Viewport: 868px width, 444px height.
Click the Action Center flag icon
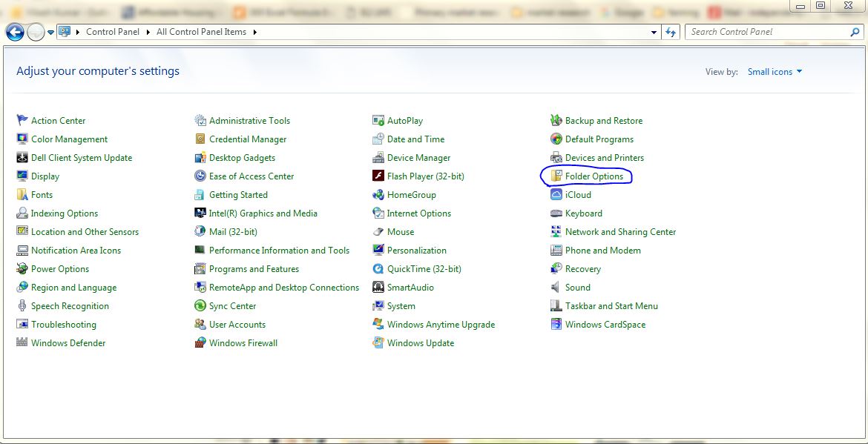[x=22, y=120]
